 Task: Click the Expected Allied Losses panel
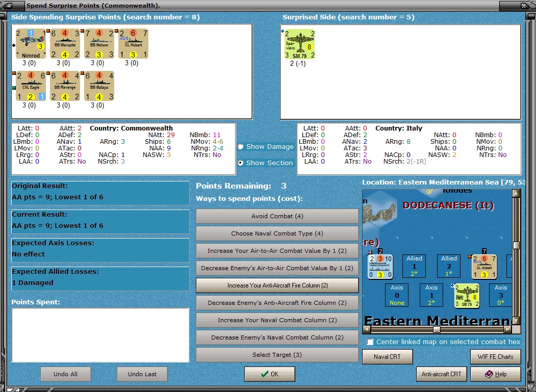pyautogui.click(x=100, y=279)
